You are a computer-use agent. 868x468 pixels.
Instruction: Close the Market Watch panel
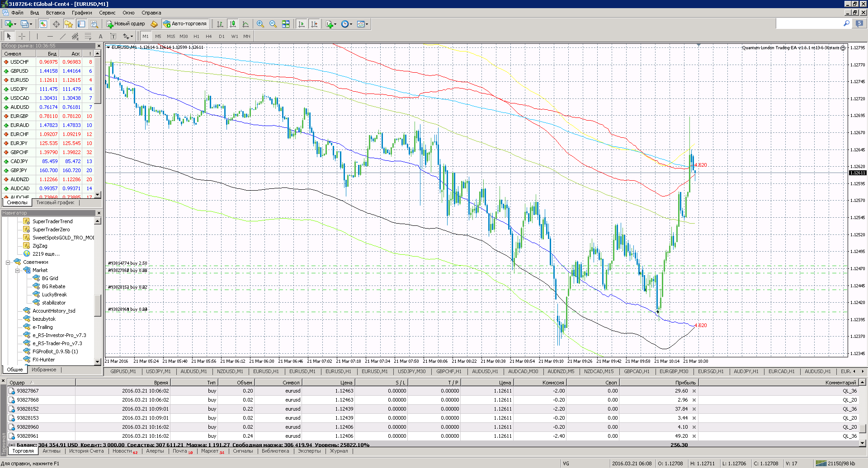pos(99,46)
